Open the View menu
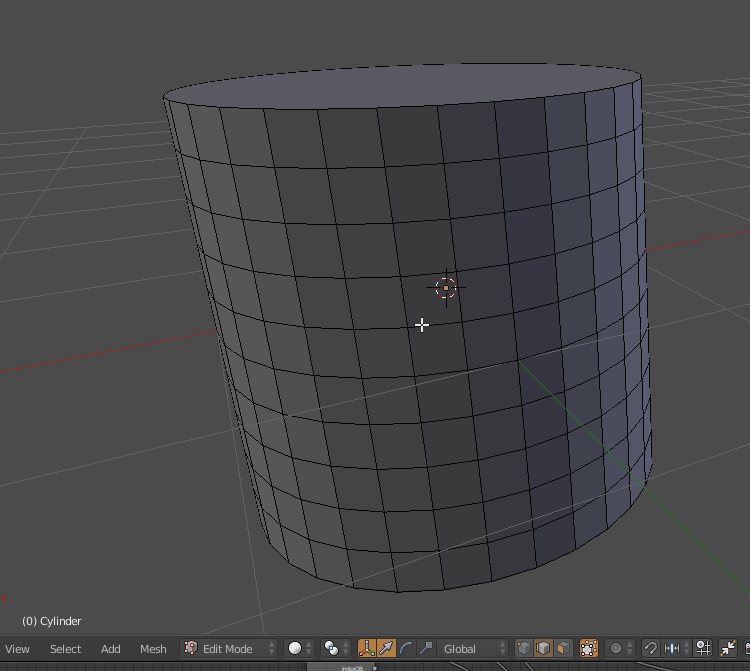 click(17, 649)
